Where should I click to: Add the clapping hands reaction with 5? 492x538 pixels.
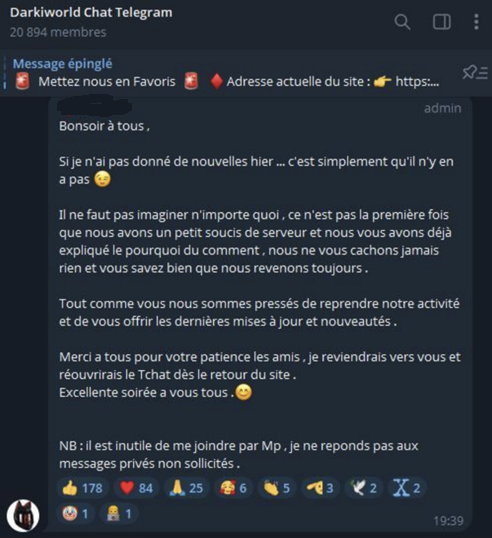[x=277, y=488]
